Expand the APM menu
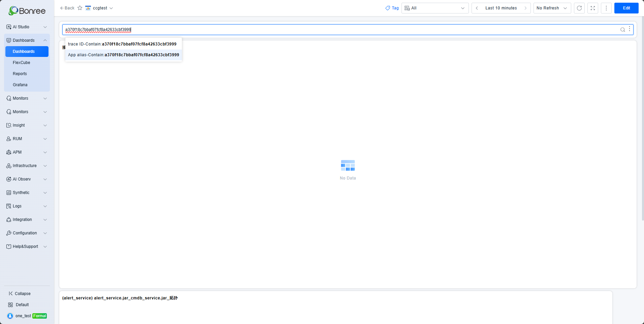 coord(27,152)
